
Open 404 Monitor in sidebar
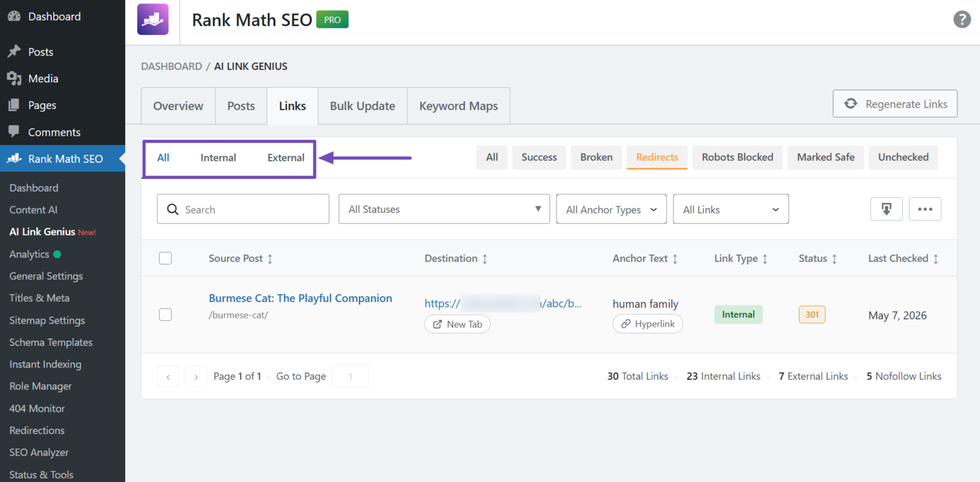(x=36, y=409)
